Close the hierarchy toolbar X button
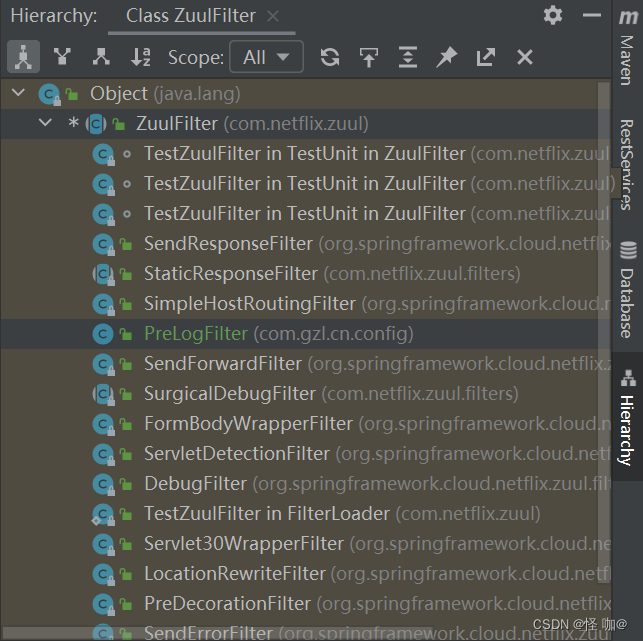This screenshot has width=643, height=641. click(524, 57)
